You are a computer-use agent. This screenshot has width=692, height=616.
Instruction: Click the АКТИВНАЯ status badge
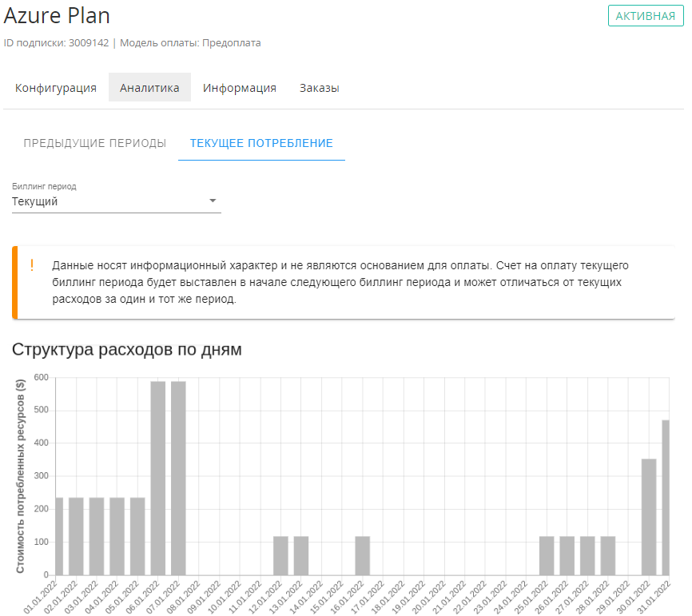click(x=646, y=16)
